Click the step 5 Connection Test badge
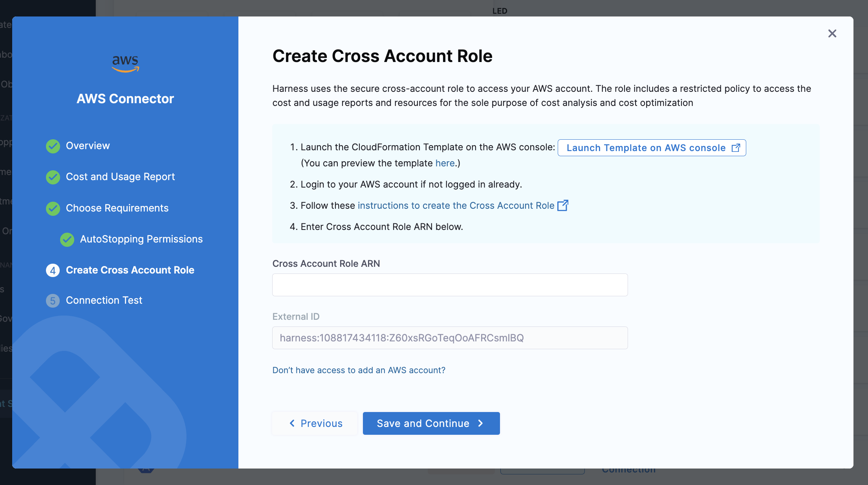The height and width of the screenshot is (485, 868). pos(53,301)
